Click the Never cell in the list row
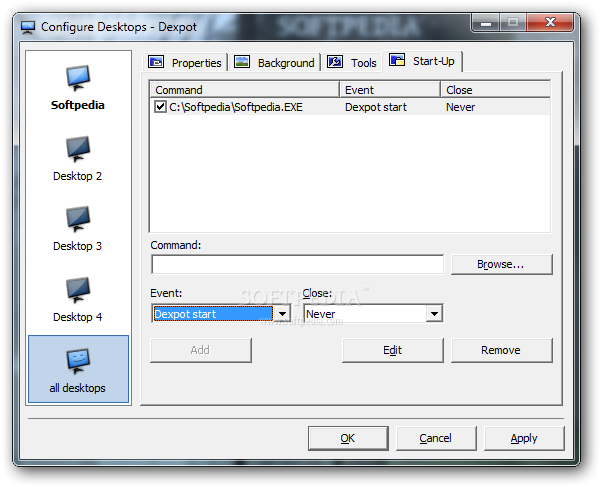The image size is (601, 487). tap(460, 107)
